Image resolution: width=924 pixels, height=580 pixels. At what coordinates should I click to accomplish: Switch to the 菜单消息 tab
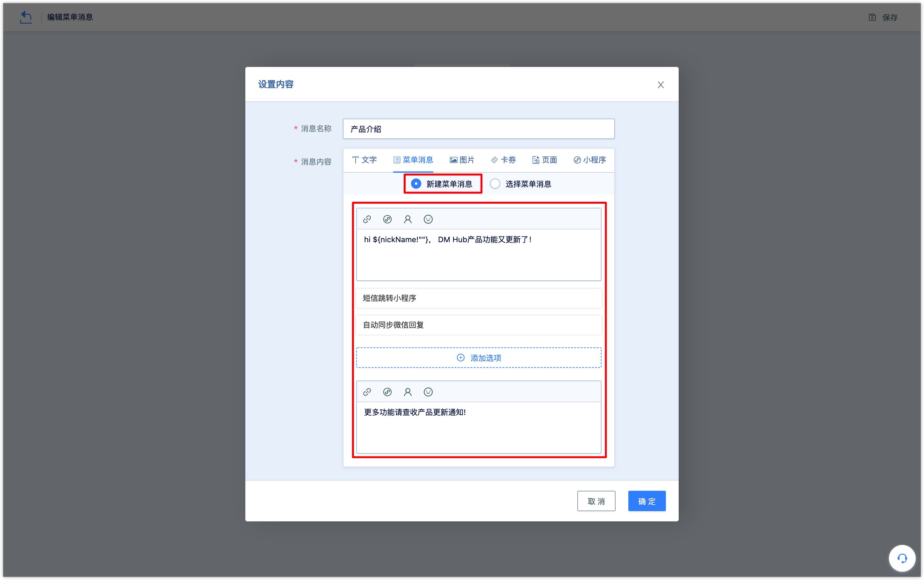pyautogui.click(x=413, y=160)
